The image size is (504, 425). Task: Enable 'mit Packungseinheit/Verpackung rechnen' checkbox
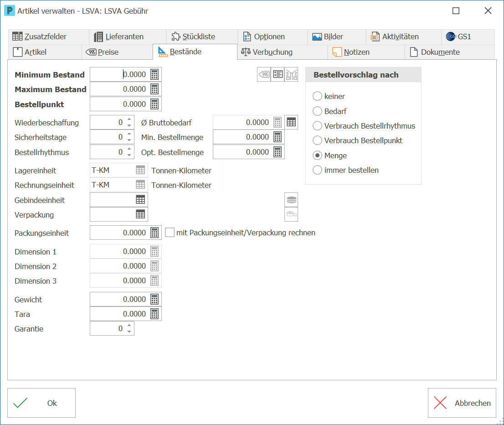point(170,233)
